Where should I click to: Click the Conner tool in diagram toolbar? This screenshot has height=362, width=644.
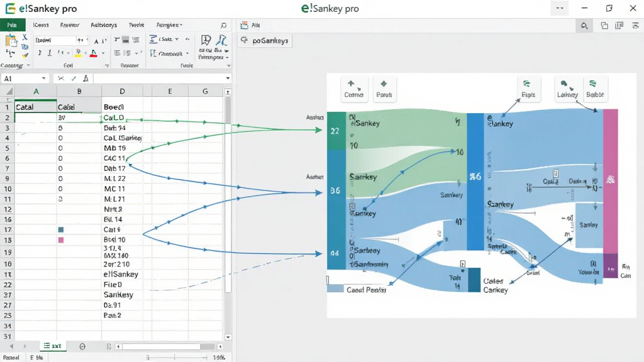353,88
